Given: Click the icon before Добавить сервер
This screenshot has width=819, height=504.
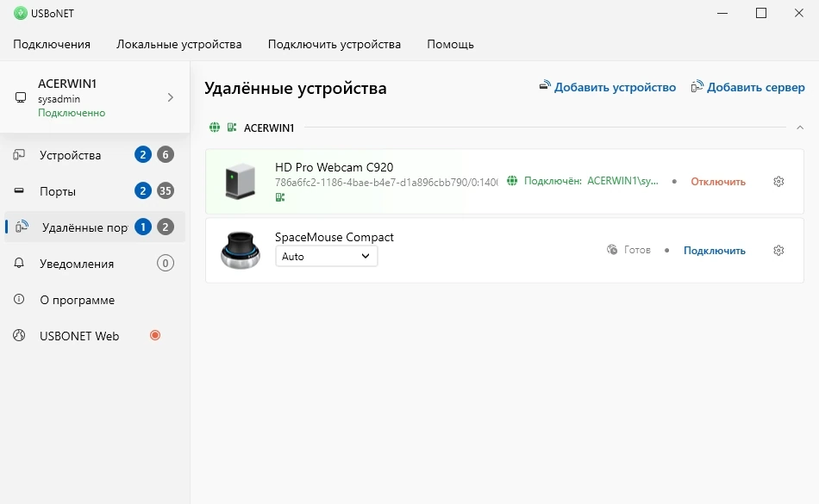Looking at the screenshot, I should tap(697, 85).
